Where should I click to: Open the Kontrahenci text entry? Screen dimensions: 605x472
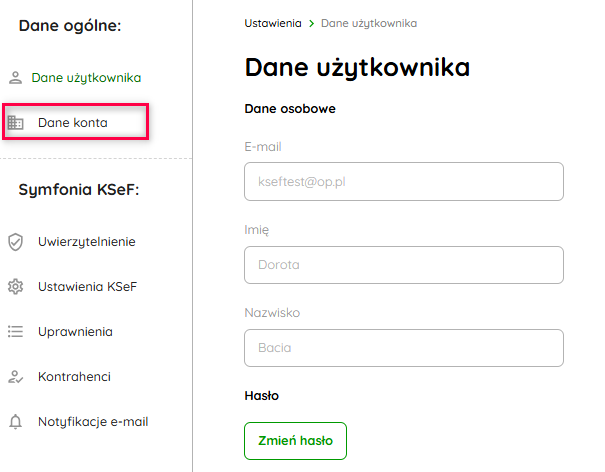point(74,377)
